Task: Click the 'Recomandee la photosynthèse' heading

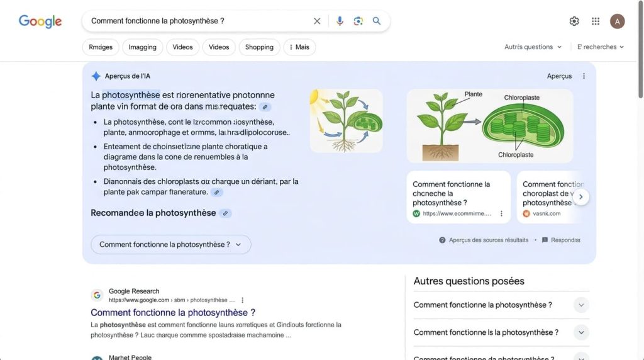Action: [153, 213]
